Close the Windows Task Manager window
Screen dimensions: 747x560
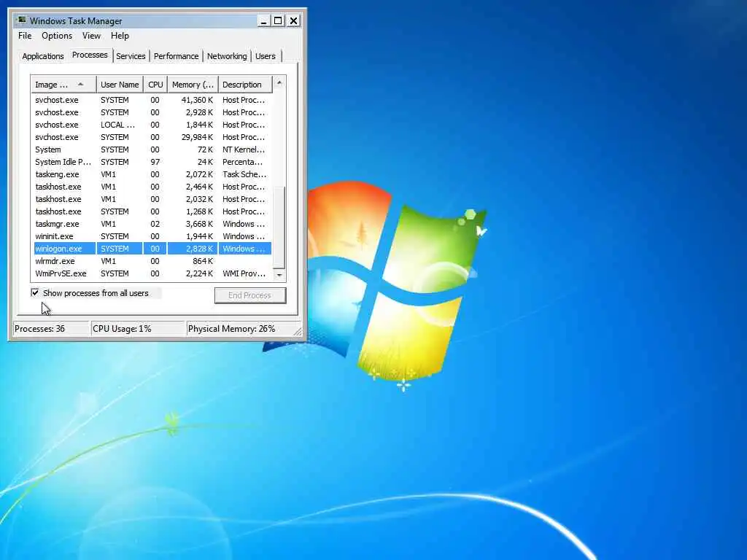[293, 21]
